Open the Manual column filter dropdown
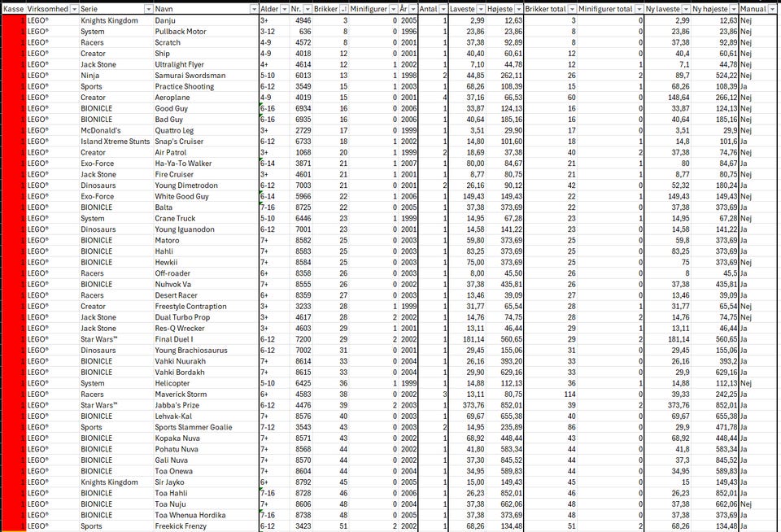Viewport: 781px width, 532px height. point(772,9)
